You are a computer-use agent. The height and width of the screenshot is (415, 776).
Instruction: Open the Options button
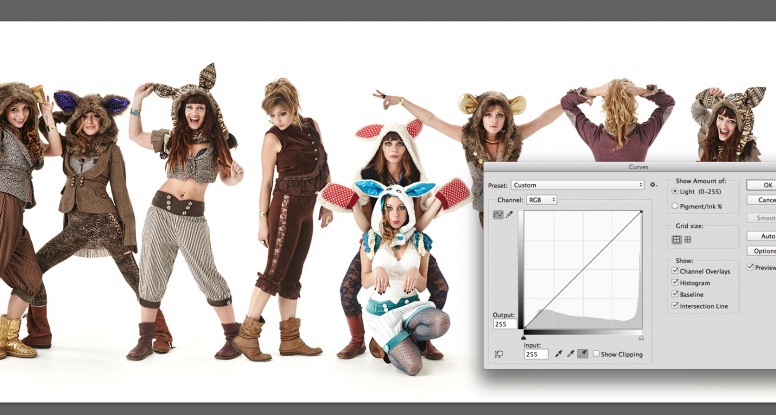762,251
